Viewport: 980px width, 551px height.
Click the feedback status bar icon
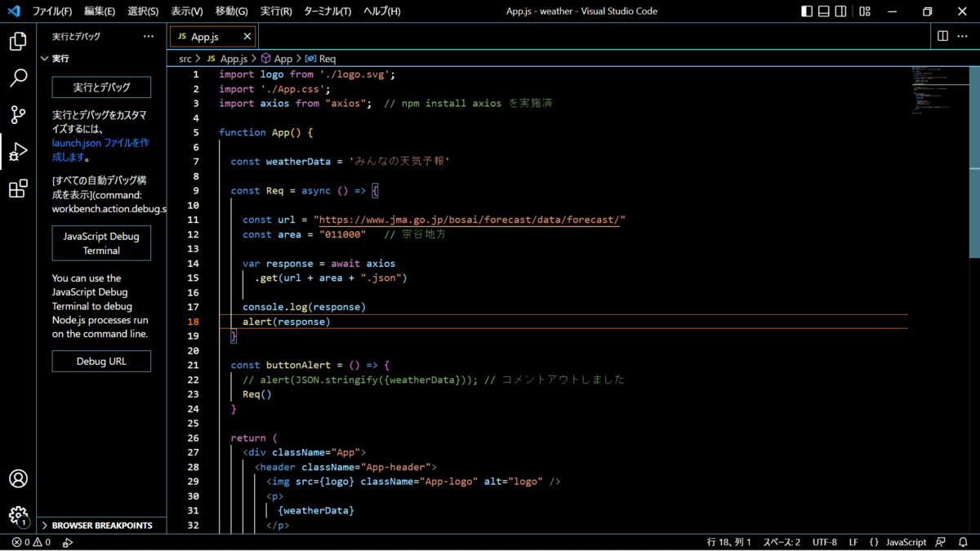(941, 542)
